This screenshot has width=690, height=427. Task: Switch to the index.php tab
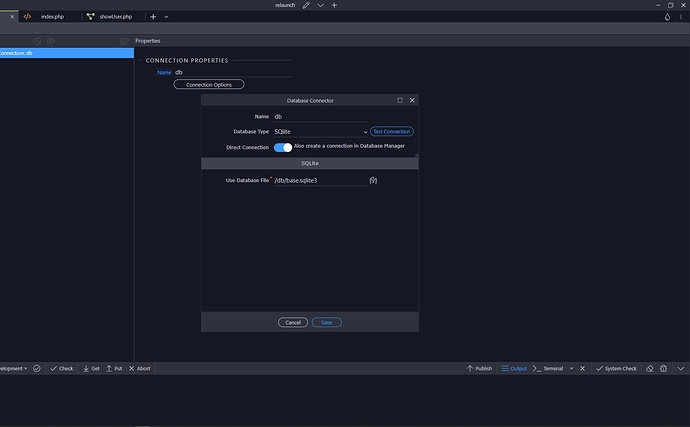click(52, 17)
